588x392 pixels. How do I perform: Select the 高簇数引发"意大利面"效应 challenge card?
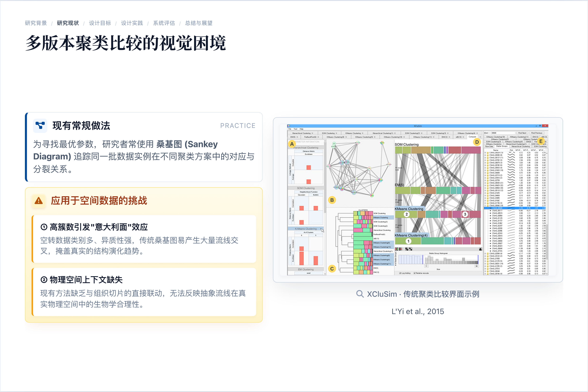tap(144, 239)
